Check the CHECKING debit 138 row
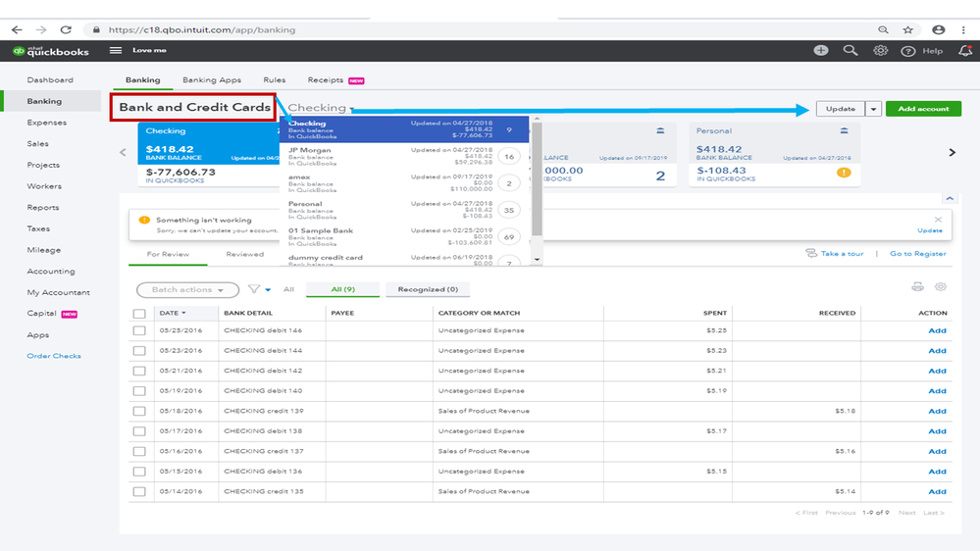The image size is (980, 551). (139, 431)
